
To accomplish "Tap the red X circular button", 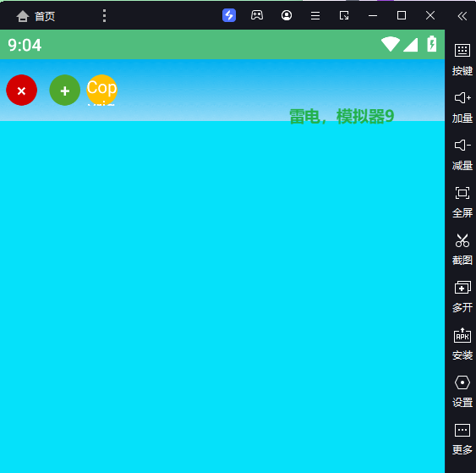I will [21, 90].
